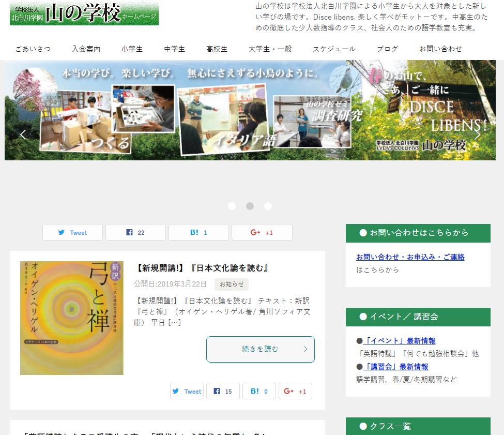Select the third slider dot
This screenshot has width=504, height=435.
[x=268, y=206]
